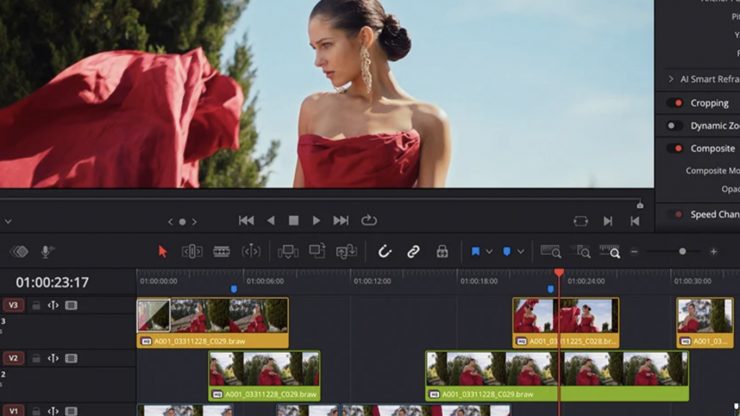Click the Dynamic Zoom section label
This screenshot has height=416, width=740.
[715, 126]
